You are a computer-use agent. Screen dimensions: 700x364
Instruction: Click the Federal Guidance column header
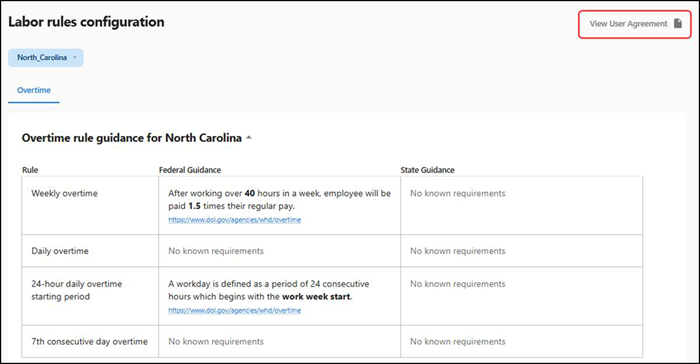[x=190, y=170]
